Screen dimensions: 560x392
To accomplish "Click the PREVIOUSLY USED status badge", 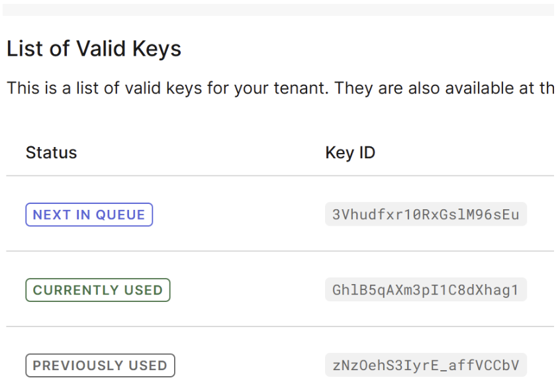I will 100,366.
